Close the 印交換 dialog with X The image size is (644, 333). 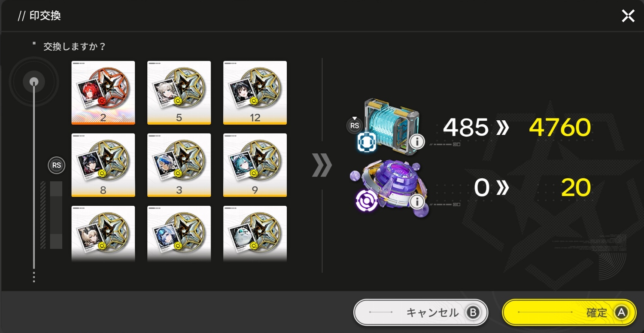[x=628, y=16]
